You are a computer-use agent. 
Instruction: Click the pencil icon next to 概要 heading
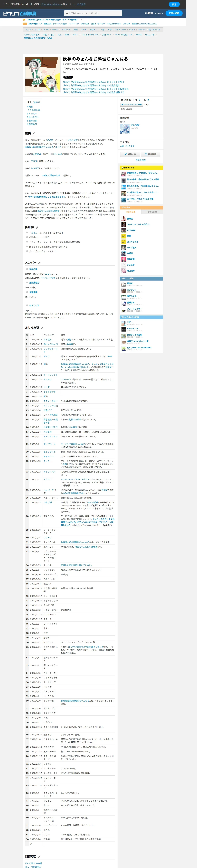(34, 133)
